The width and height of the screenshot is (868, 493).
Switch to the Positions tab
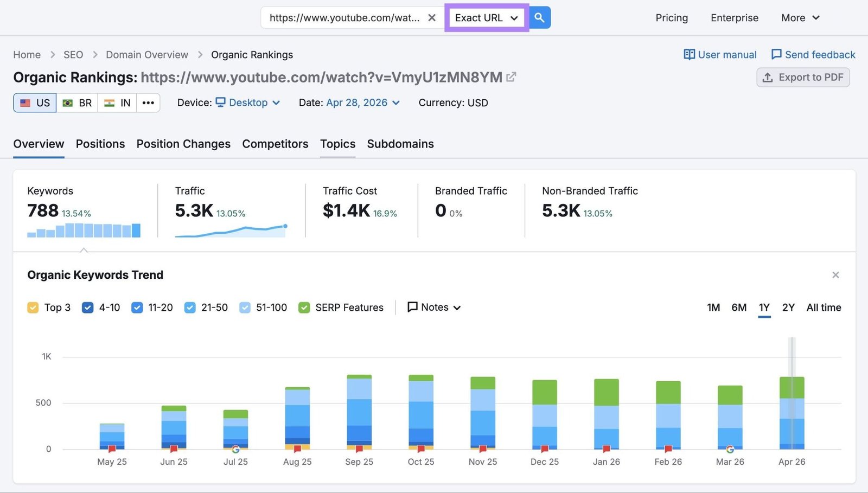100,144
